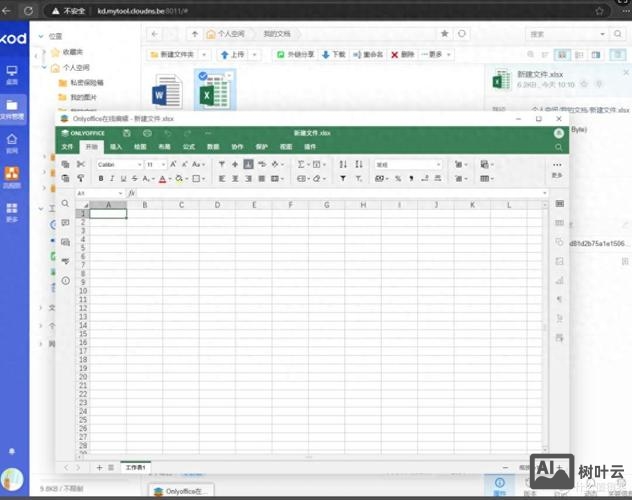The width and height of the screenshot is (632, 500).
Task: Switch to the 插入 ribbon tab
Action: click(x=116, y=147)
